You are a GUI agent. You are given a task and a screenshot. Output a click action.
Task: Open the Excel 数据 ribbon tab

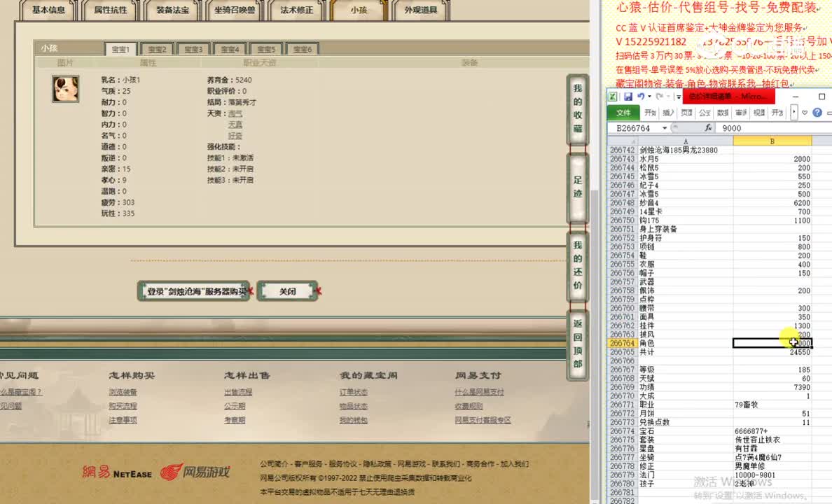click(723, 113)
